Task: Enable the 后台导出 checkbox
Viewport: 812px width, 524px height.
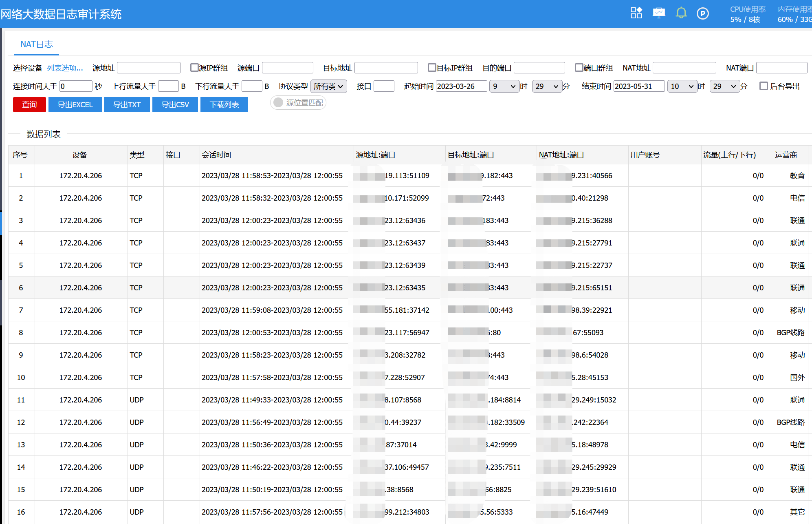Action: [764, 86]
